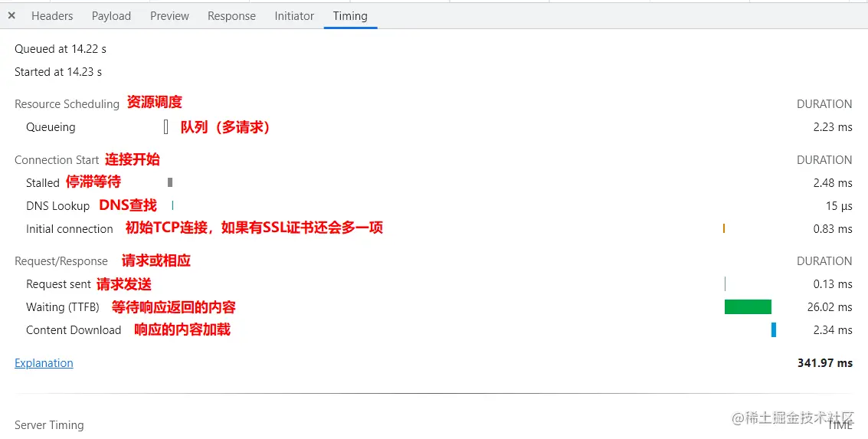The width and height of the screenshot is (868, 439).
Task: Click the gray Stalled timing bar
Action: click(170, 182)
